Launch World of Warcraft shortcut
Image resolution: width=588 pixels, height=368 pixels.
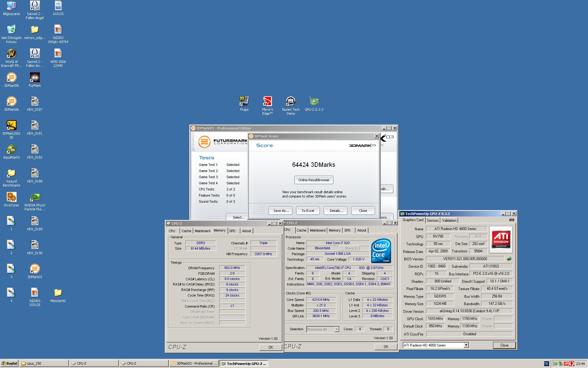click(11, 58)
